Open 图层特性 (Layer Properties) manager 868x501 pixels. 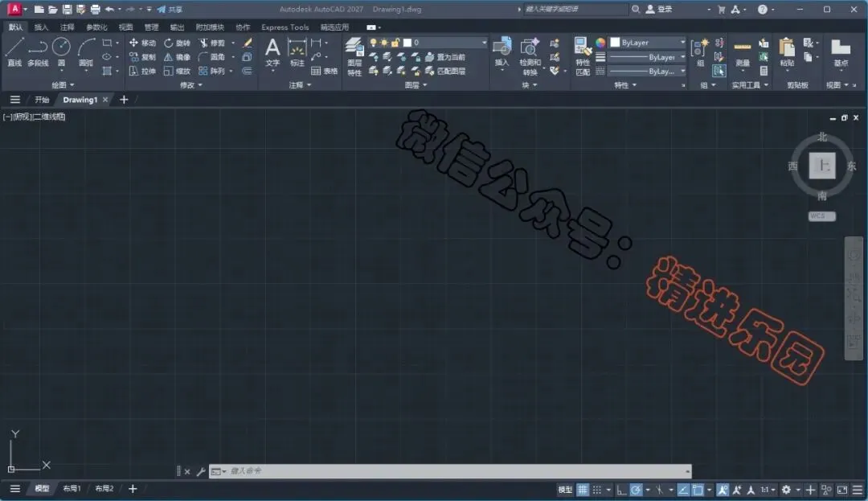pos(354,56)
